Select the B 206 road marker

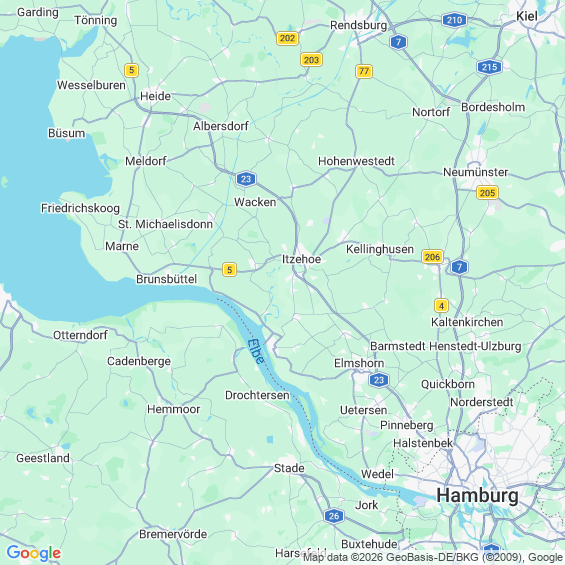tap(432, 257)
